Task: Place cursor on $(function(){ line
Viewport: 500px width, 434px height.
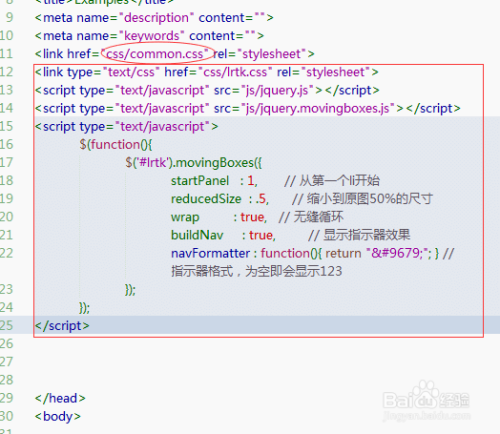Action: click(x=116, y=145)
